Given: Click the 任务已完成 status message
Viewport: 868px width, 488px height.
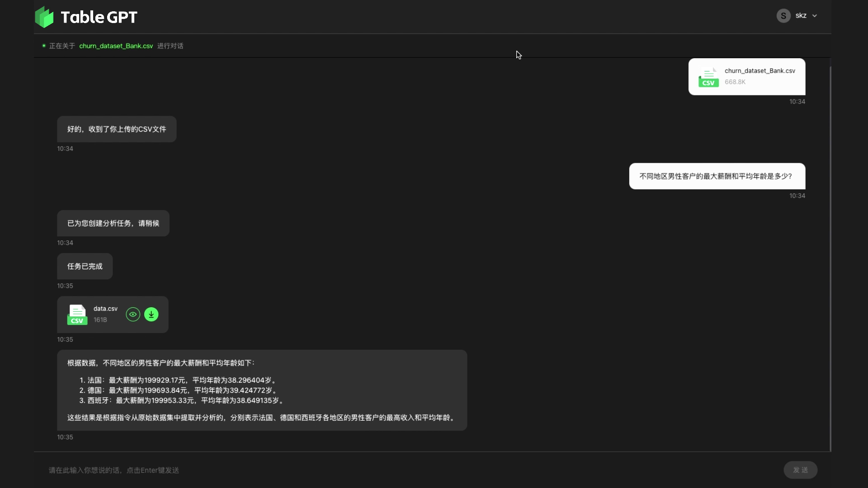Looking at the screenshot, I should click(85, 267).
